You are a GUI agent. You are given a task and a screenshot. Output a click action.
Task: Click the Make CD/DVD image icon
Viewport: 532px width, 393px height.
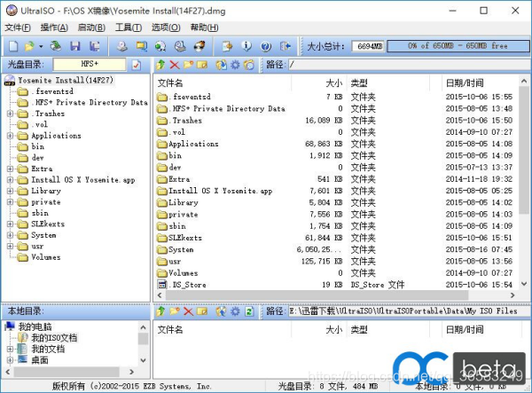click(x=122, y=46)
